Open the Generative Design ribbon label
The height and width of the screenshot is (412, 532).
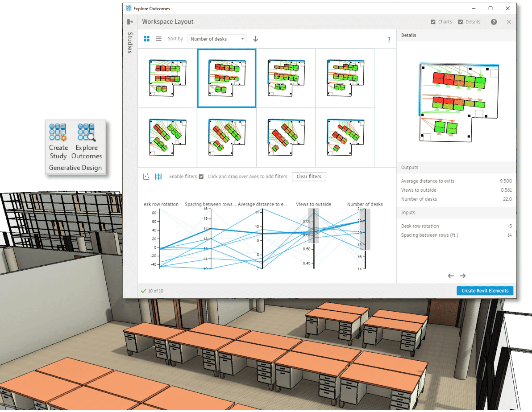(x=75, y=168)
